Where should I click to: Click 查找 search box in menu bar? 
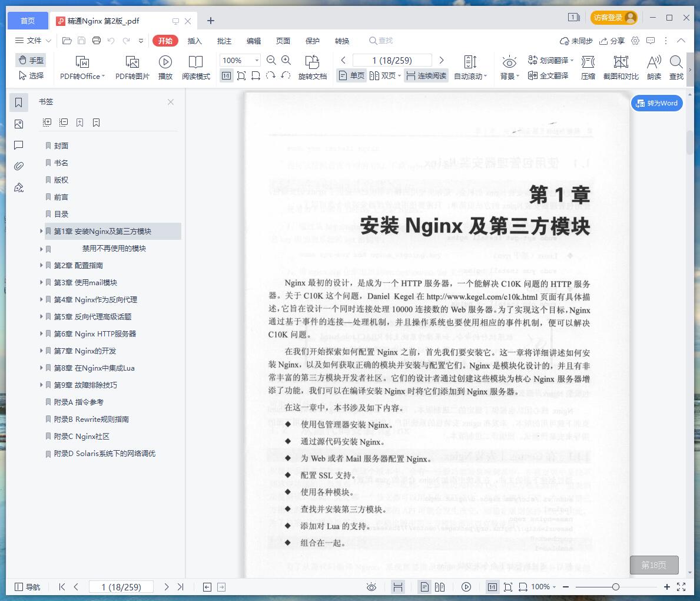tap(381, 41)
